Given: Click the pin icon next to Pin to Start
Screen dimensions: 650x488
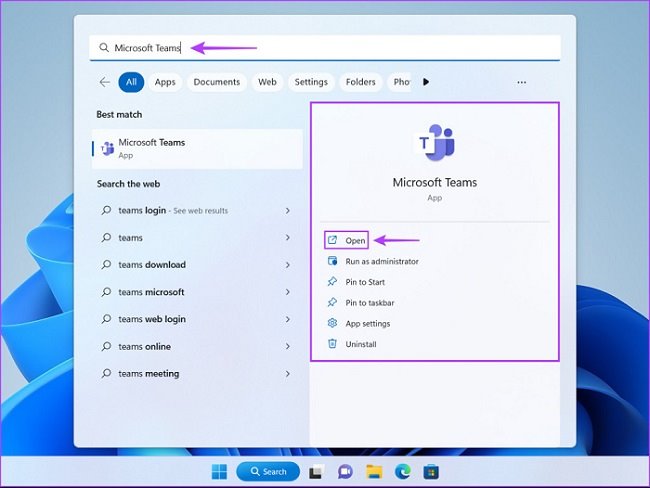Looking at the screenshot, I should (x=332, y=282).
